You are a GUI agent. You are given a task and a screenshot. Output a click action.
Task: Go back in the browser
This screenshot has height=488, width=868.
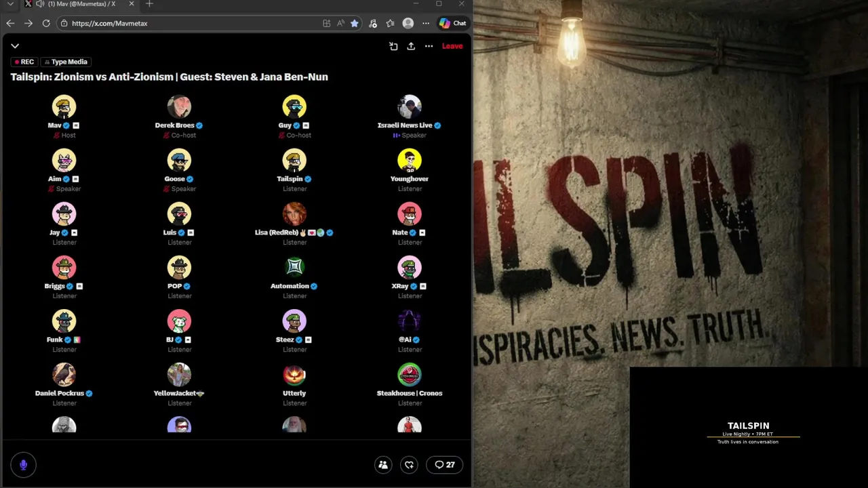[10, 23]
